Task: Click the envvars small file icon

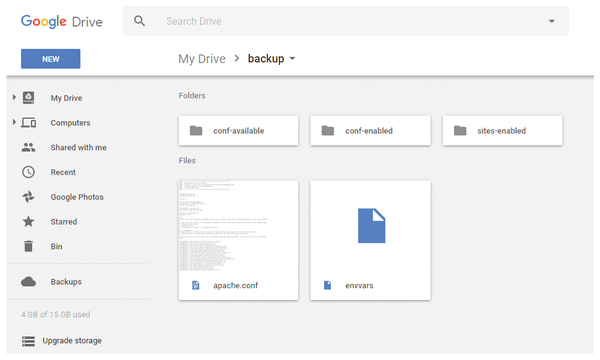Action: [x=328, y=285]
